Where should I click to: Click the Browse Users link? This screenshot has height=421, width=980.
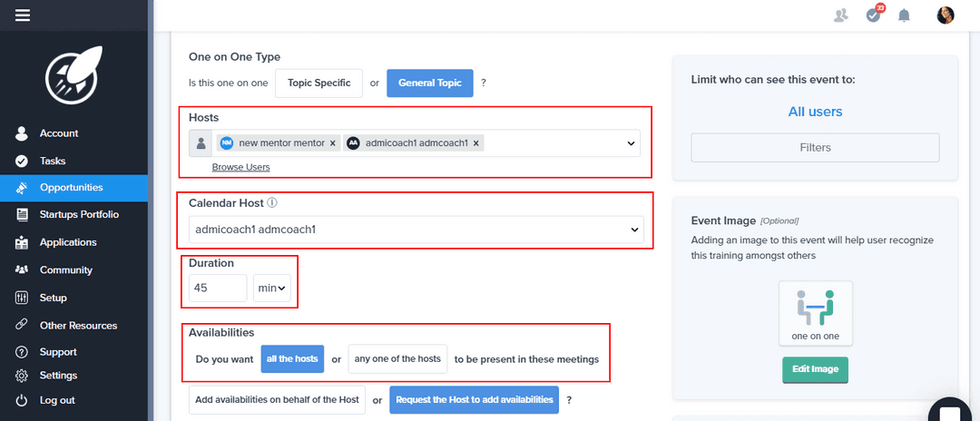(240, 167)
